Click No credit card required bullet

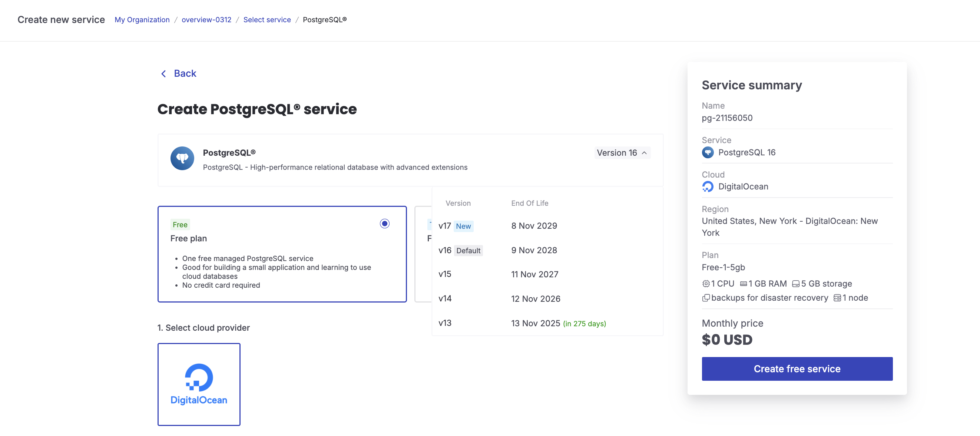coord(221,285)
